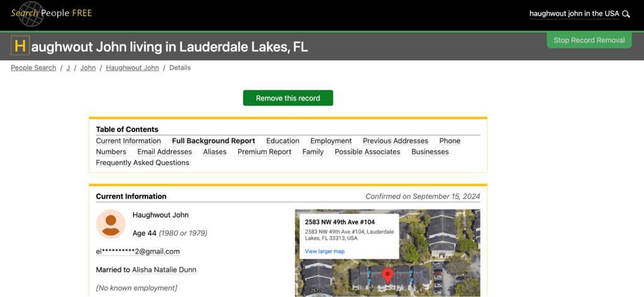Image resolution: width=644 pixels, height=297 pixels.
Task: Jump to Employment section
Action: pyautogui.click(x=331, y=141)
